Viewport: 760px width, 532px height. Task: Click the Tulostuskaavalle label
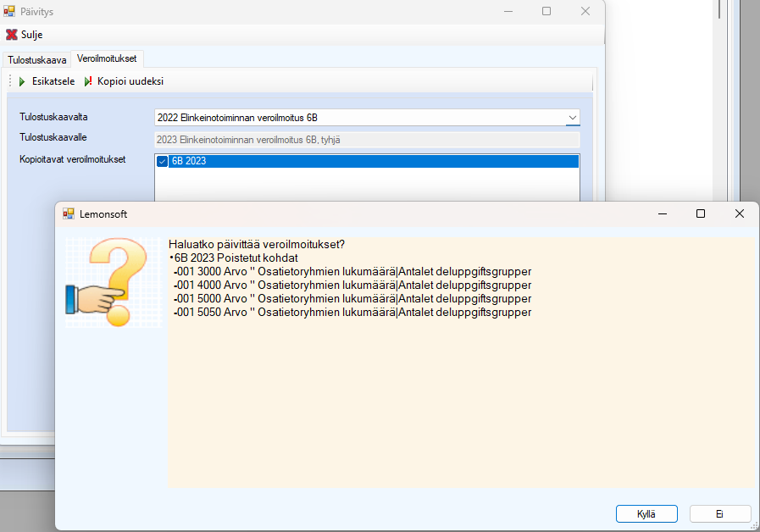53,137
